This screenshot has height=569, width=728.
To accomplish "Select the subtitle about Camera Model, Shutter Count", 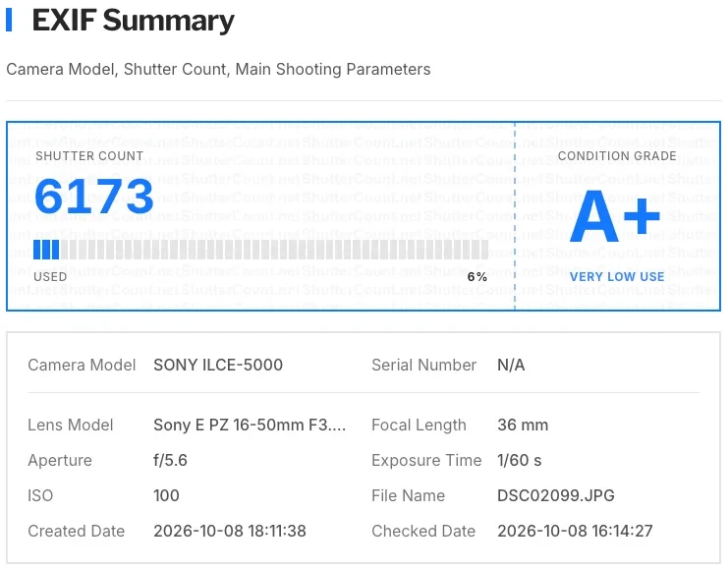I will [x=218, y=69].
